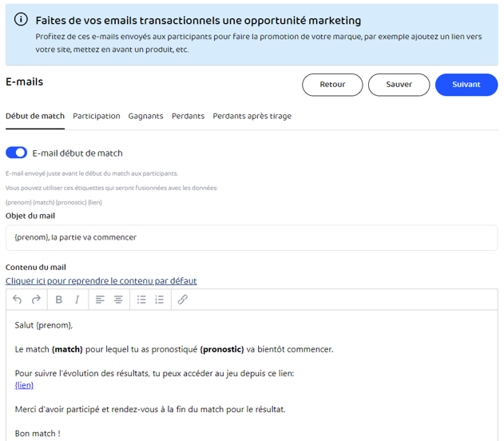This screenshot has height=441, width=504.
Task: Click the Objet du mail input field
Action: pos(252,237)
